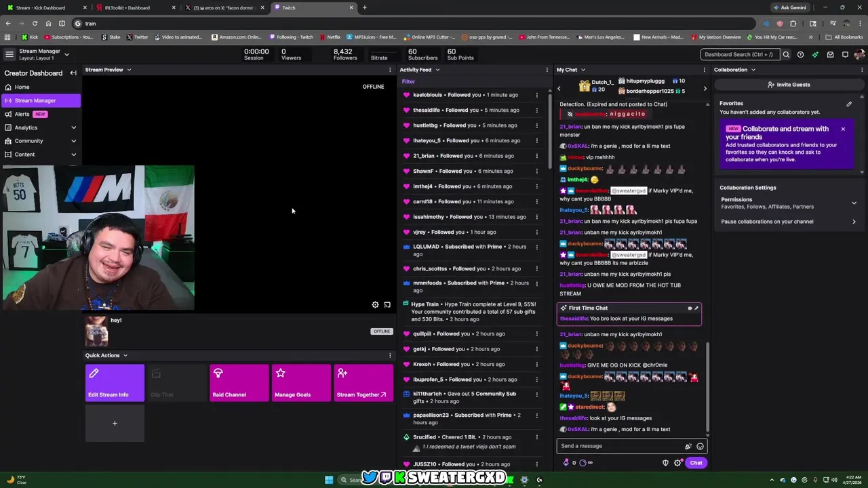The width and height of the screenshot is (868, 488).
Task: Open the stream preview settings gear
Action: pyautogui.click(x=375, y=305)
